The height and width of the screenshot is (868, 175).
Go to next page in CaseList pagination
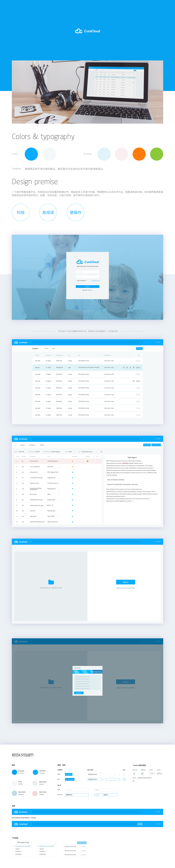pos(141,355)
